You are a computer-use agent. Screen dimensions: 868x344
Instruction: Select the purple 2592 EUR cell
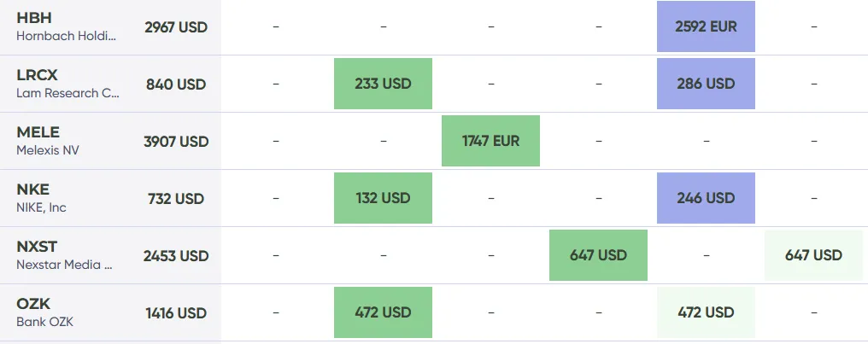tap(706, 26)
